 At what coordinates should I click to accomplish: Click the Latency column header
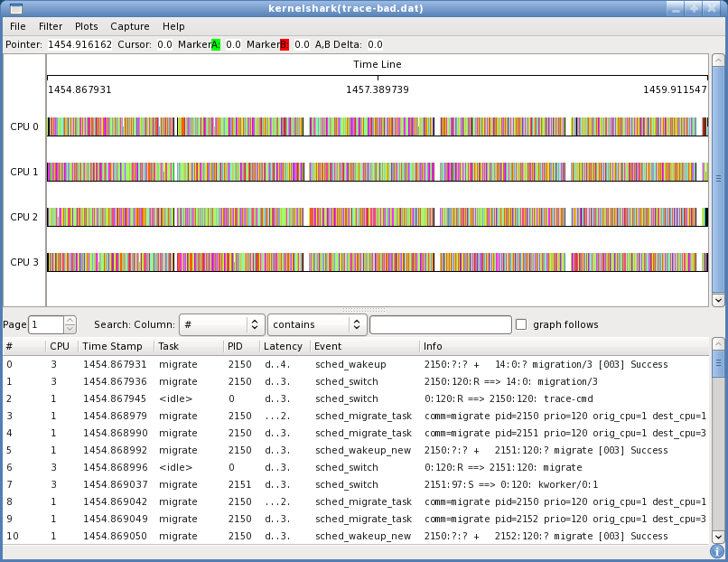tap(284, 346)
